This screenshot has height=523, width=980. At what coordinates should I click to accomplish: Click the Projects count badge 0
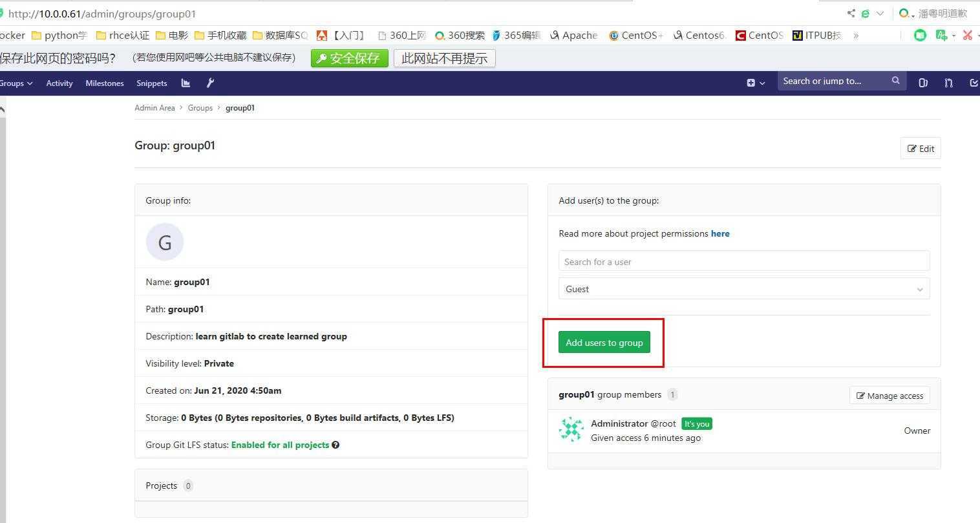click(188, 486)
